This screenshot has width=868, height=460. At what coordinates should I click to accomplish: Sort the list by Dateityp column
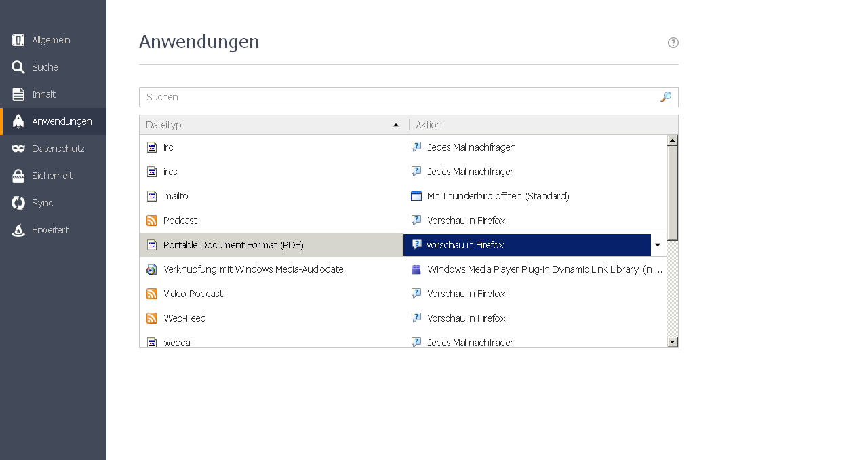[271, 125]
